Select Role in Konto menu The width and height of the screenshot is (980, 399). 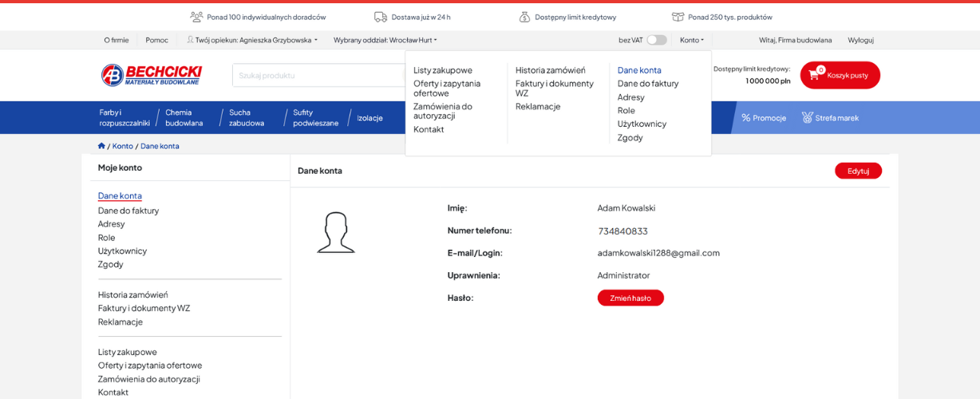pos(626,110)
